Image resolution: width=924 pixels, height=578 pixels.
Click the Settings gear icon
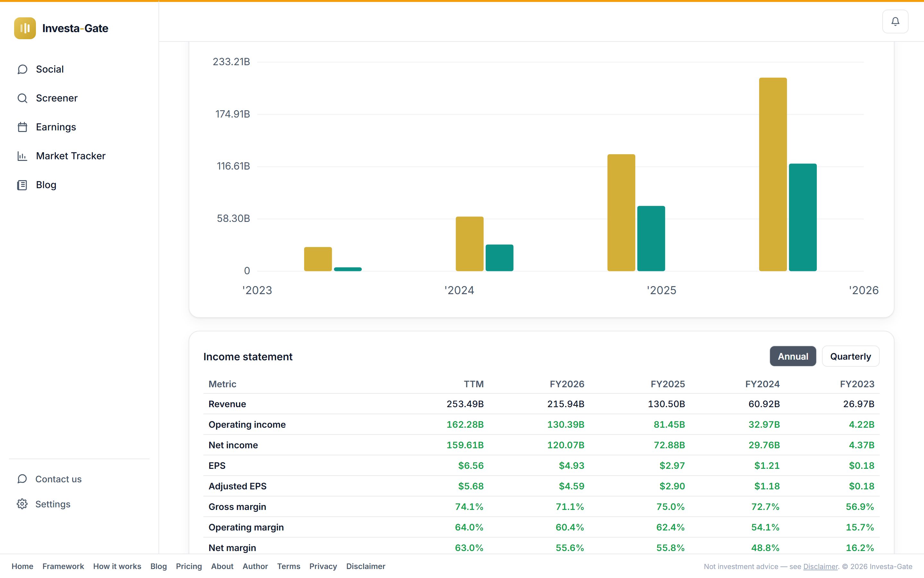(22, 504)
